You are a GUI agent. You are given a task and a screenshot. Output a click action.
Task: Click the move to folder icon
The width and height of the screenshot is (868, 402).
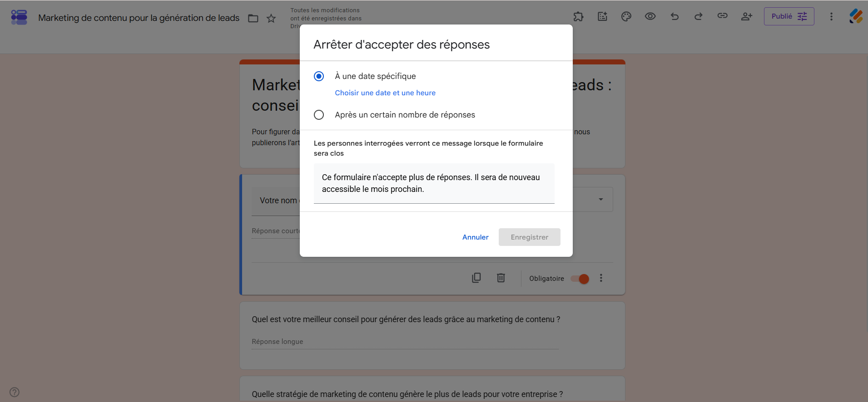[x=253, y=18]
